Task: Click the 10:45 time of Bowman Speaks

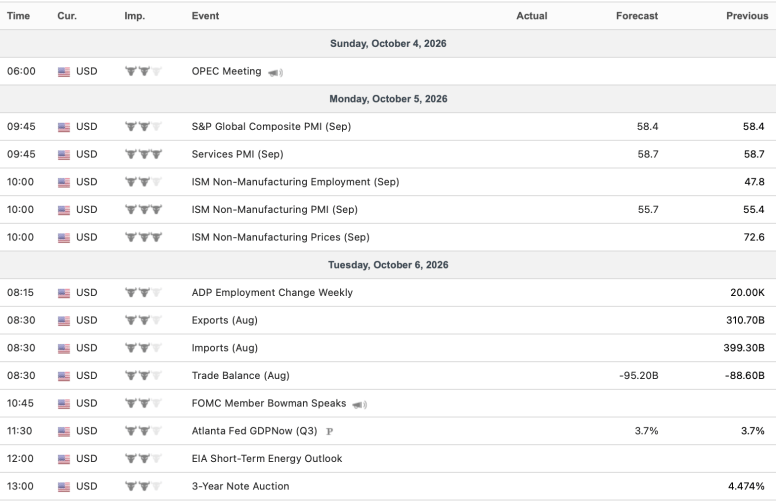Action: click(x=20, y=403)
